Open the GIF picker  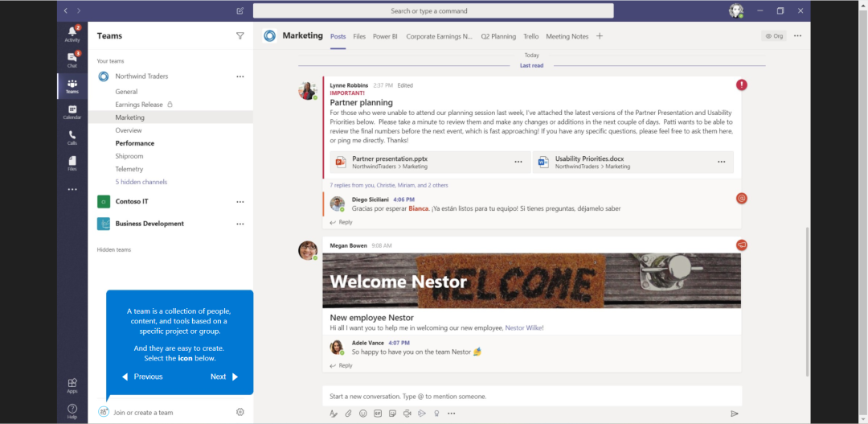coord(378,413)
